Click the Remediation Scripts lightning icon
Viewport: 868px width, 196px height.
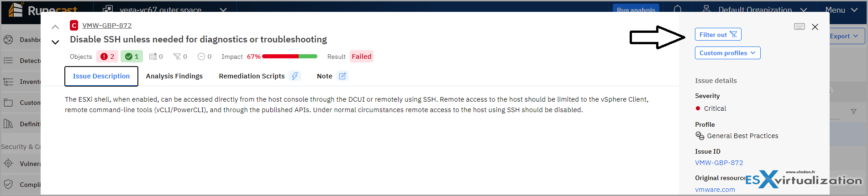pyautogui.click(x=295, y=76)
